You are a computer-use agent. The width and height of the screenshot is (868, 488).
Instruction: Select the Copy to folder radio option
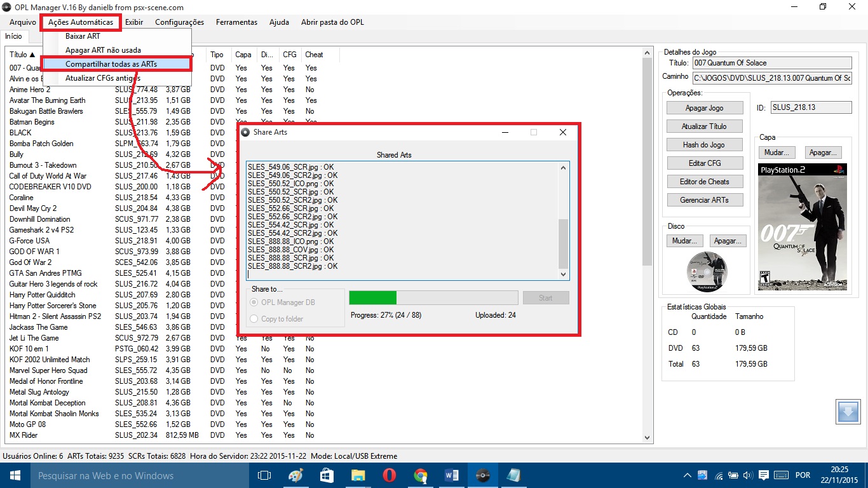click(x=255, y=319)
